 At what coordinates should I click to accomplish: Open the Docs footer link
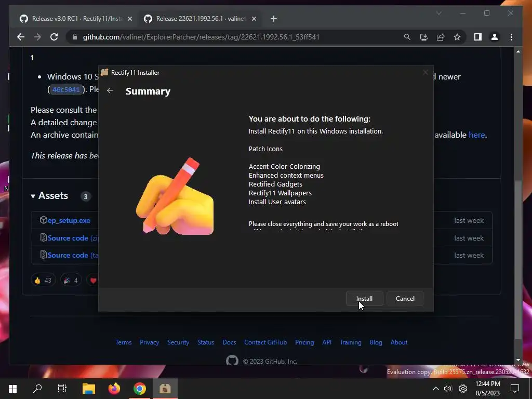[229, 342]
